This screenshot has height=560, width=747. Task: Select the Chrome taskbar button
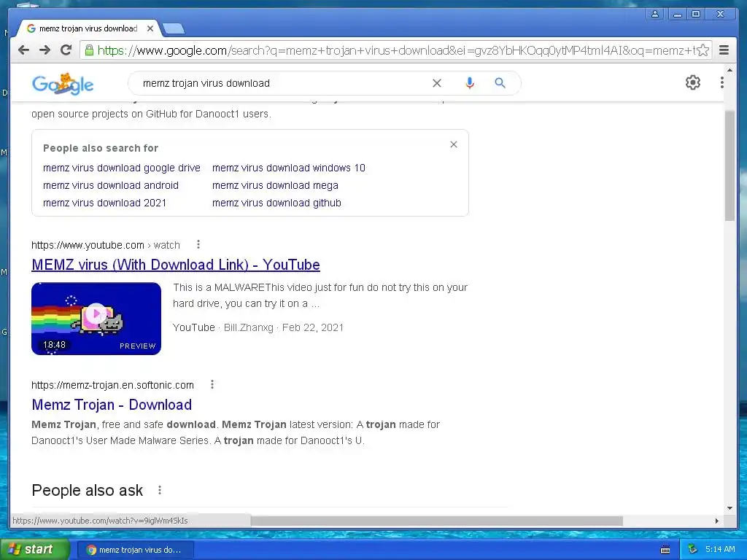(x=135, y=550)
